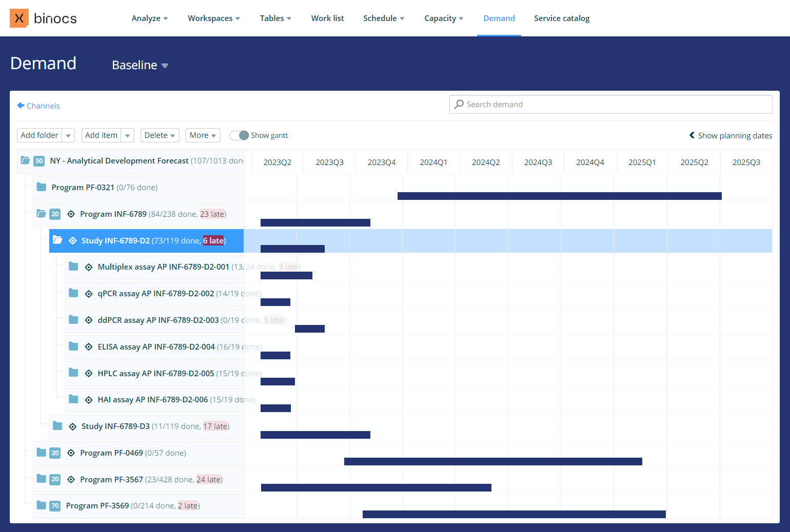Toggle the Show gantt switch
The height and width of the screenshot is (532, 790).
pos(239,135)
